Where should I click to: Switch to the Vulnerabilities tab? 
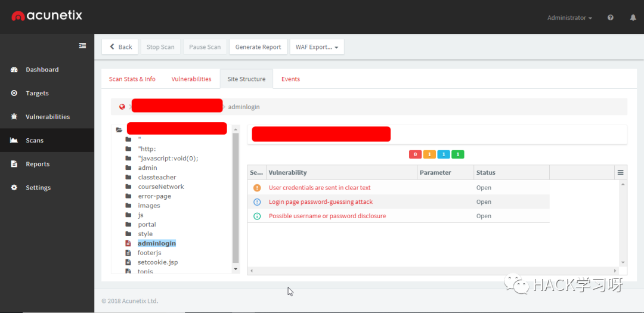191,79
